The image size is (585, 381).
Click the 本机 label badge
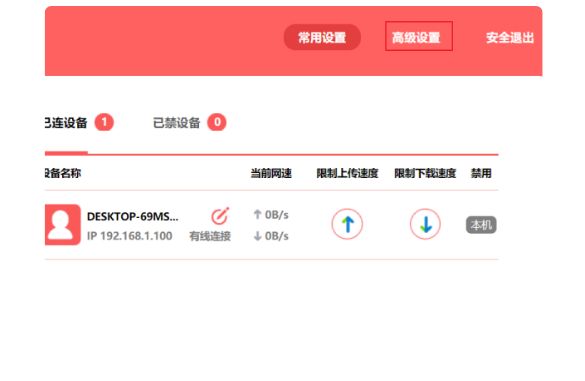click(x=481, y=225)
